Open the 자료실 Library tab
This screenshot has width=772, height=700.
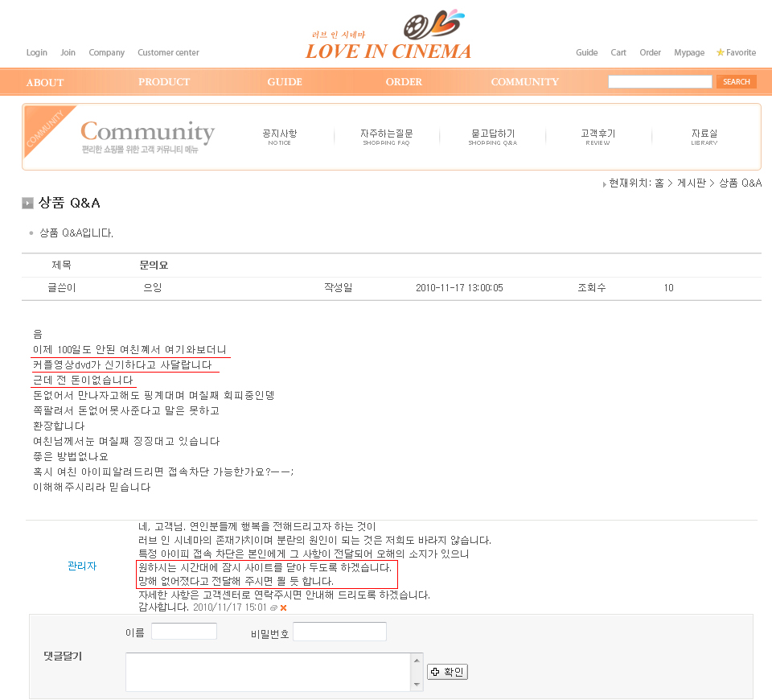pos(704,137)
